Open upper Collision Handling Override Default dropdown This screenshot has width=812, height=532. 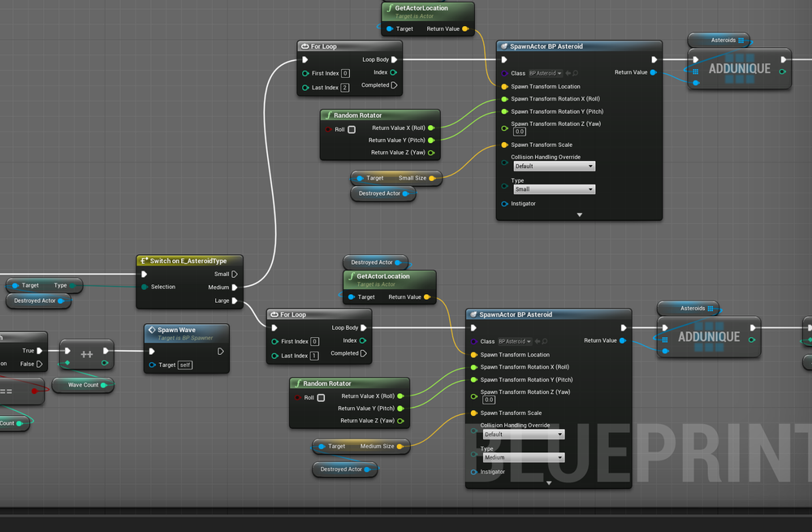554,166
